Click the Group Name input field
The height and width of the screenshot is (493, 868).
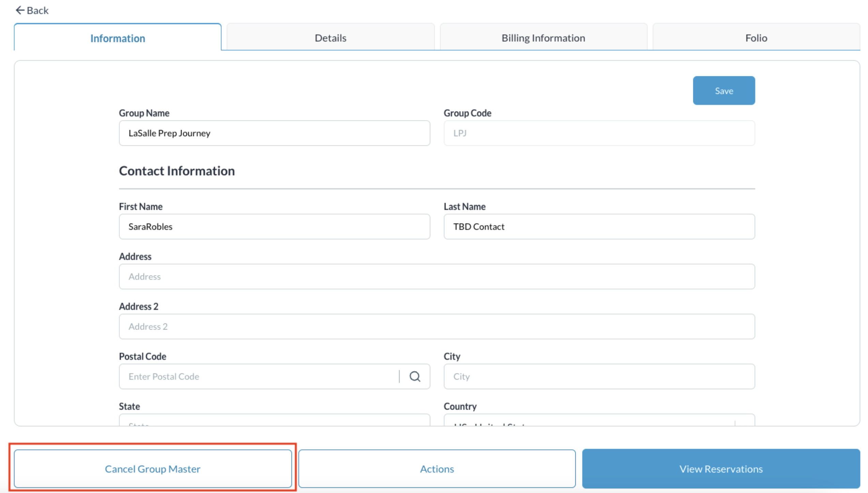(x=274, y=133)
